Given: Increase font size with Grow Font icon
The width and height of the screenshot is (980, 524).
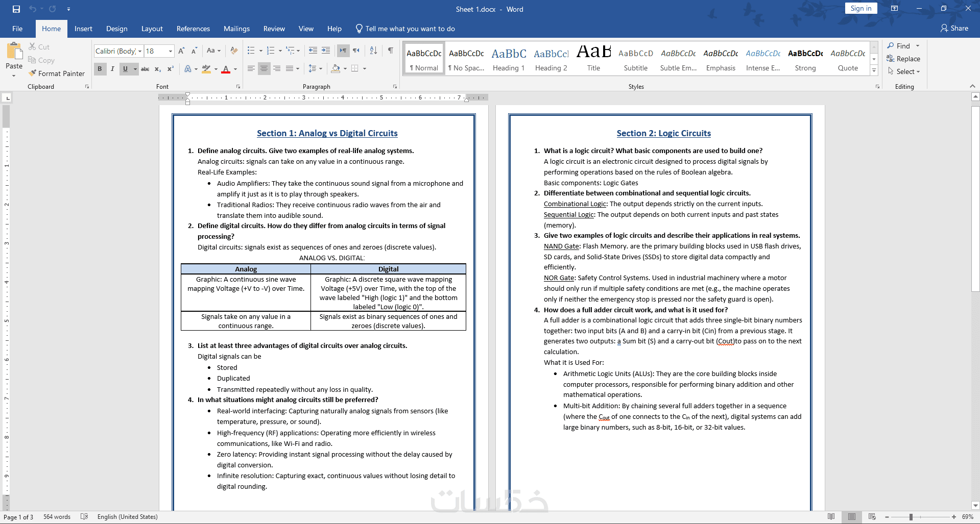Looking at the screenshot, I should (182, 51).
